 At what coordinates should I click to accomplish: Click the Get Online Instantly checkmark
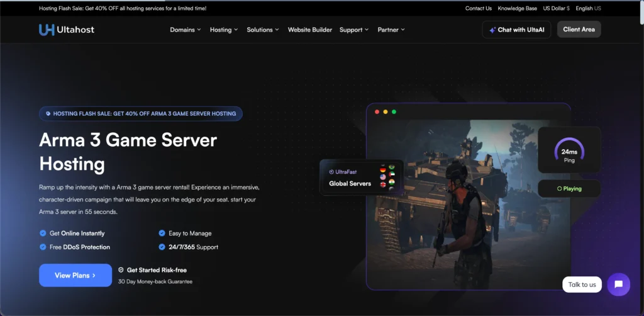[43, 234]
